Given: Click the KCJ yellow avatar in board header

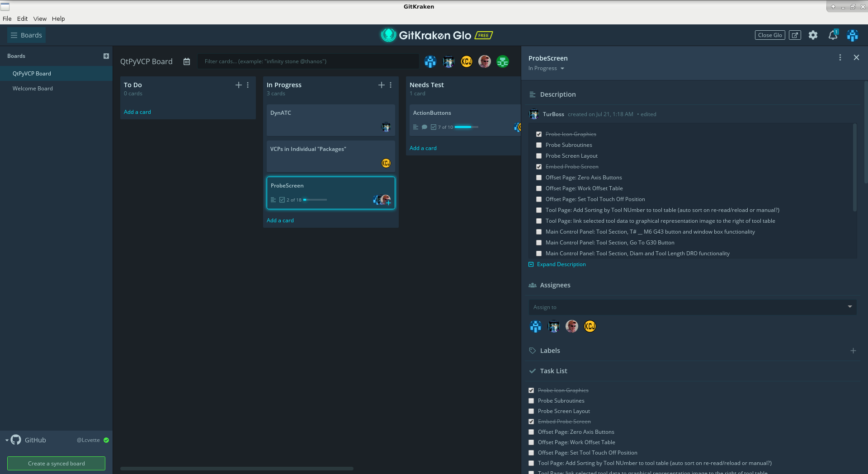Looking at the screenshot, I should [x=467, y=61].
